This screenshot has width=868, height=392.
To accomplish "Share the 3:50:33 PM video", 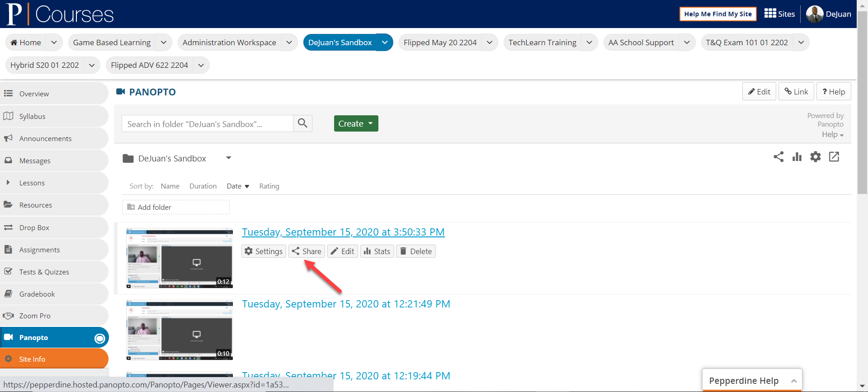I will [307, 251].
